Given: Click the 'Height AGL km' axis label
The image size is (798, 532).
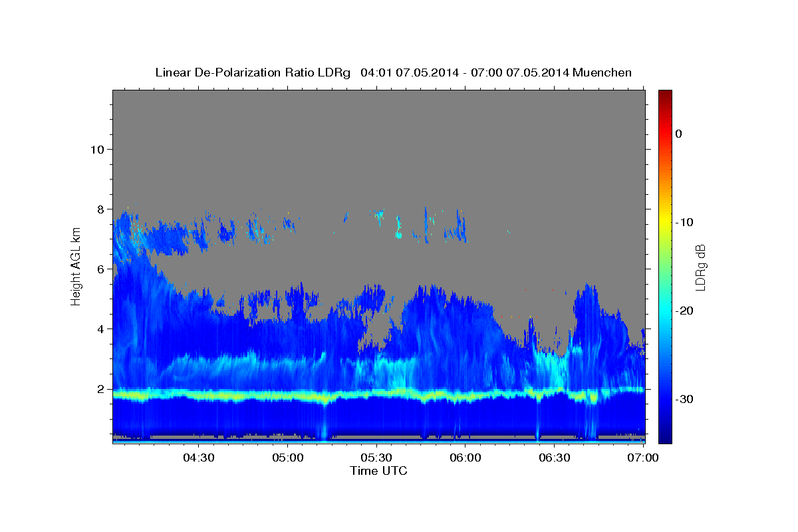Looking at the screenshot, I should pos(76,265).
